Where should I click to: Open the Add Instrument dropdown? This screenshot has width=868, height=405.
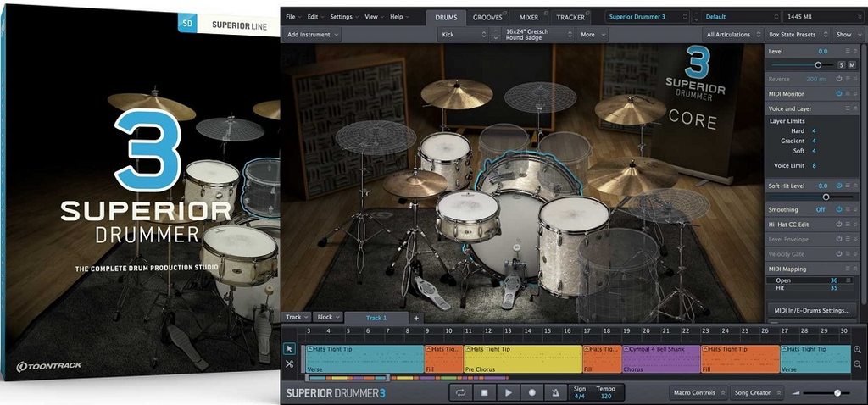tap(312, 34)
